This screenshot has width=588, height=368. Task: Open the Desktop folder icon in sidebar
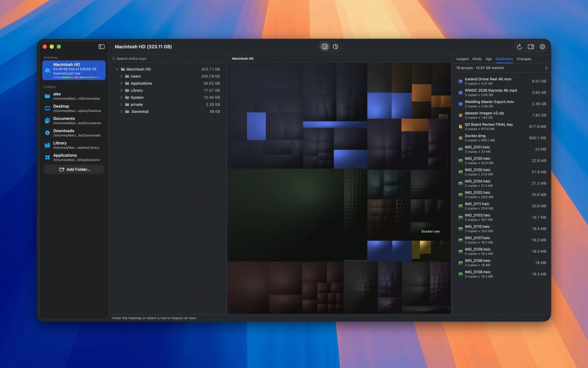[x=47, y=109]
